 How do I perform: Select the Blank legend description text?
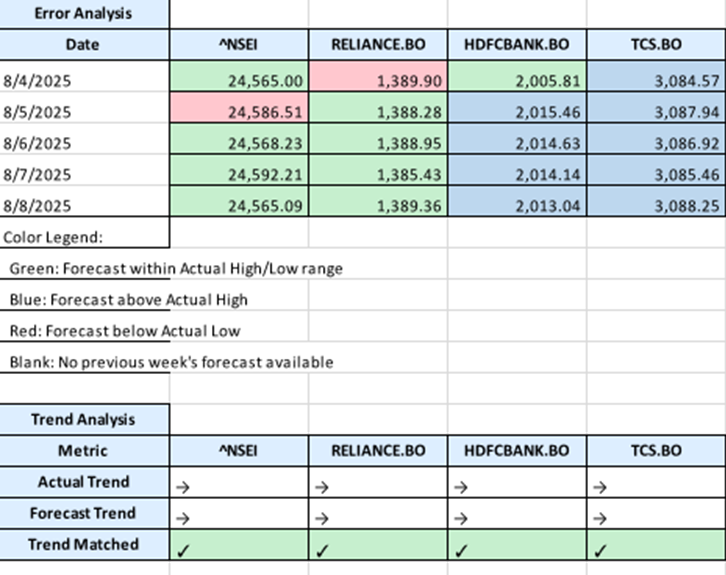tap(171, 362)
